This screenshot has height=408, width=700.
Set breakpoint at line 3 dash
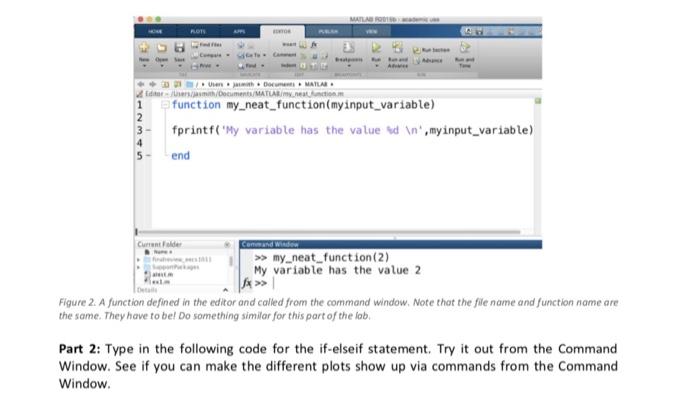point(149,130)
